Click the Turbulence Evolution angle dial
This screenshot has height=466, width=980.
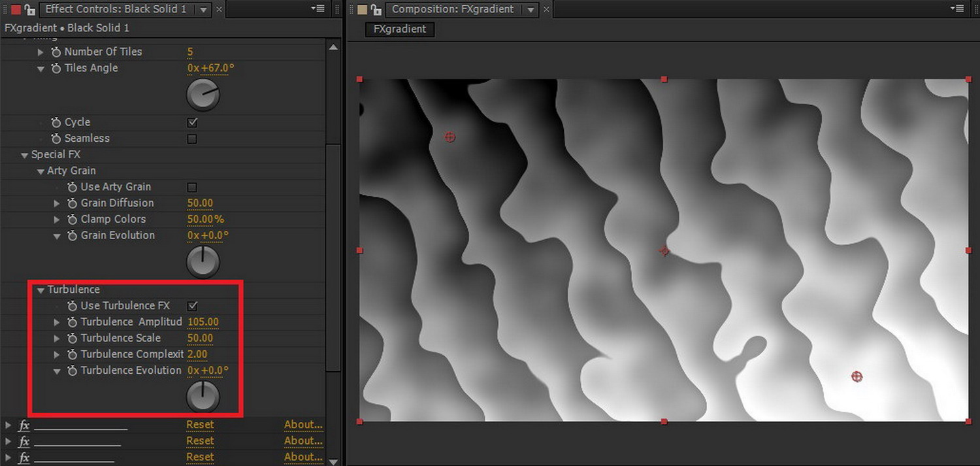point(203,397)
